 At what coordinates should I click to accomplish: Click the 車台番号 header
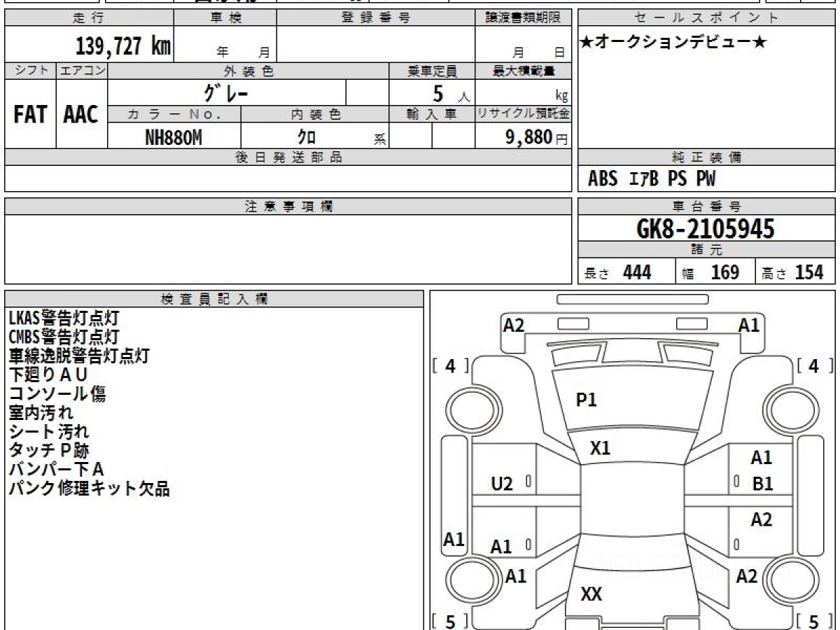click(x=707, y=206)
